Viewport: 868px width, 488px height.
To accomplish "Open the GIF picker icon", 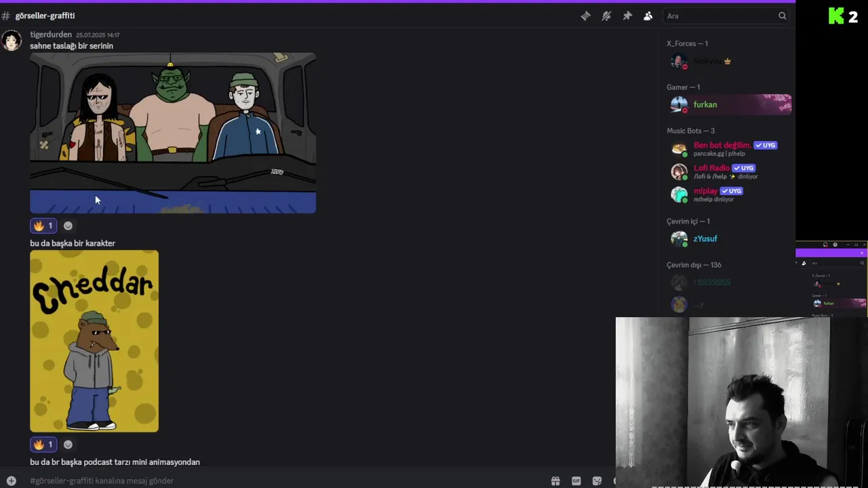I will [x=576, y=481].
